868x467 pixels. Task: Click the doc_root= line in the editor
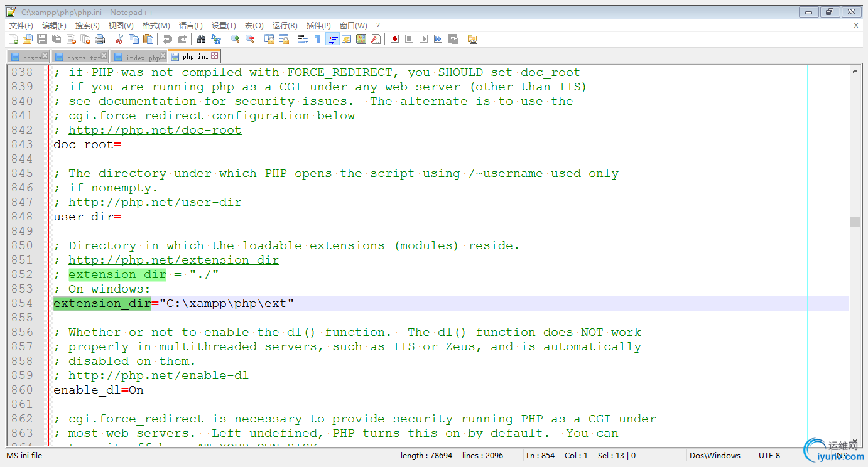(87, 145)
